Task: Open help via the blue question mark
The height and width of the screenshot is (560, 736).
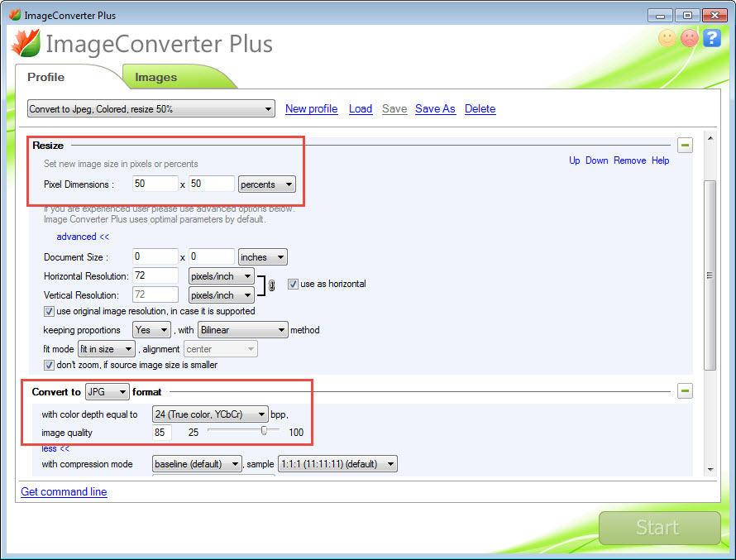Action: pyautogui.click(x=711, y=38)
